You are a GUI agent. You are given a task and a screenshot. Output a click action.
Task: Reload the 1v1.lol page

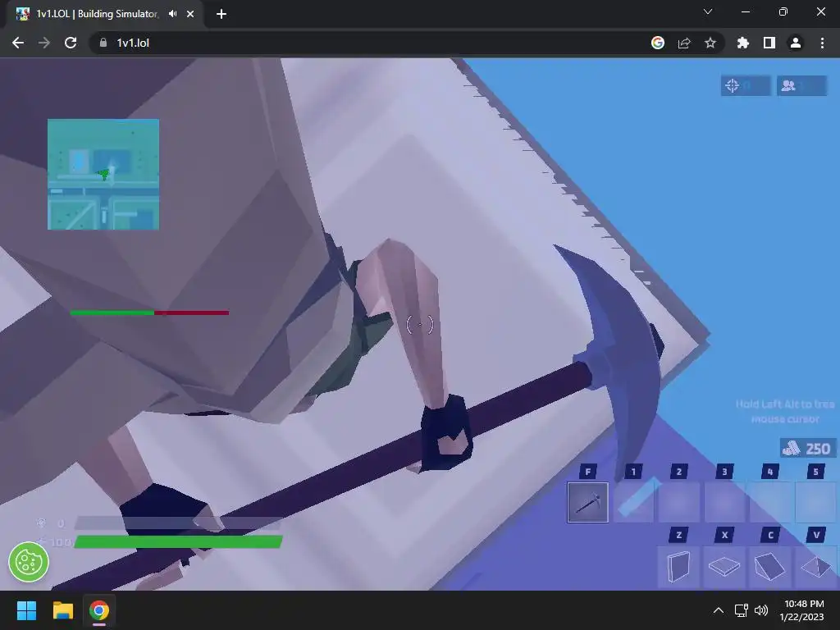point(71,43)
